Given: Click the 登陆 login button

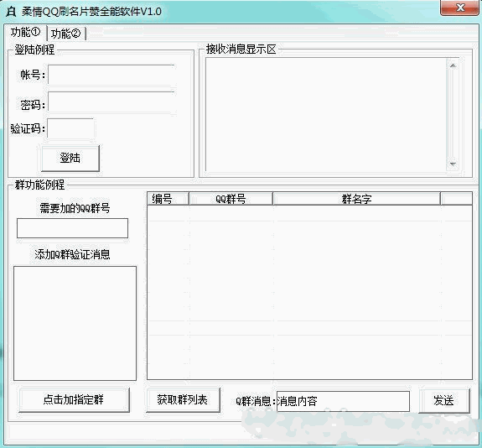Looking at the screenshot, I should [x=70, y=159].
